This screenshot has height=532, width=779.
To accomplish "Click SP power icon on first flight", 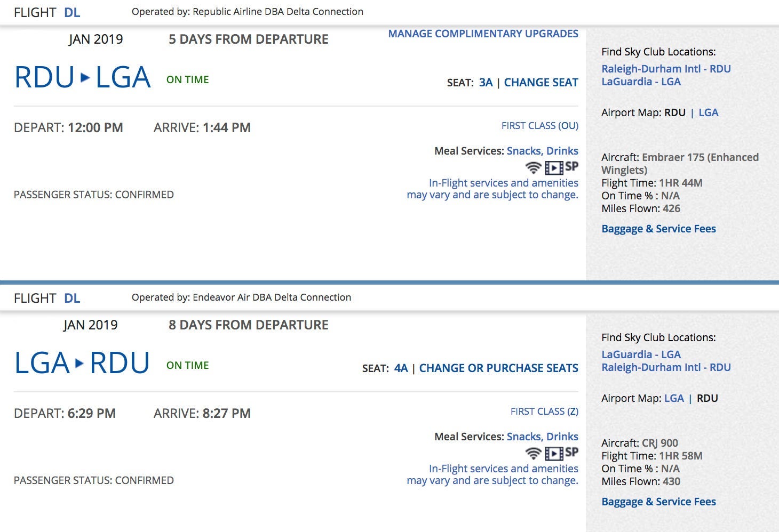I will (x=571, y=166).
